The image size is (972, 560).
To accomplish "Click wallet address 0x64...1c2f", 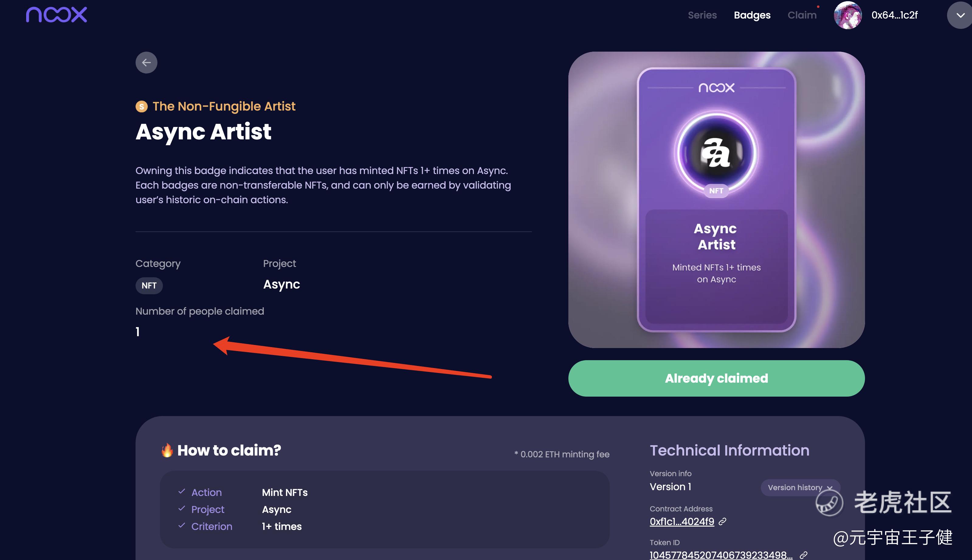I will 894,15.
